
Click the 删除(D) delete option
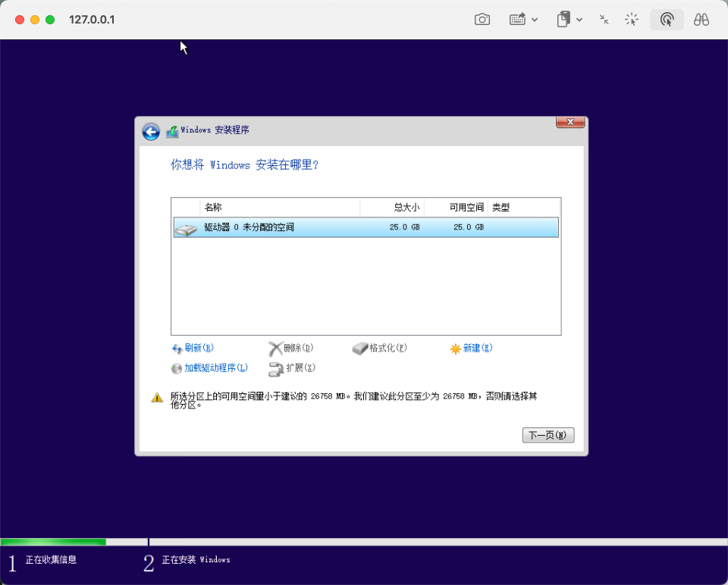(291, 349)
